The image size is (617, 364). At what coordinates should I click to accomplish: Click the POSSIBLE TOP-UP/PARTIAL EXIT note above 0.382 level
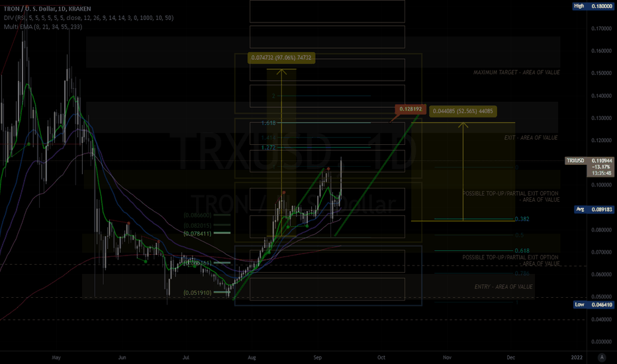511,197
